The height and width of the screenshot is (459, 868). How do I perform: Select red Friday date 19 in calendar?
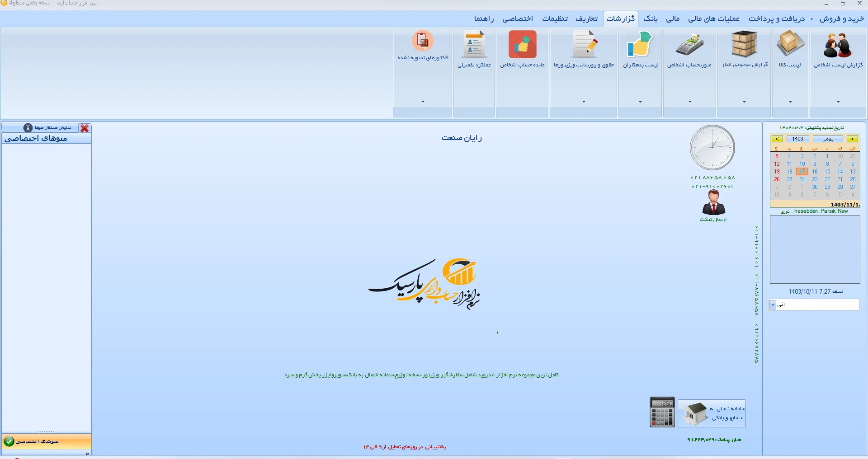[777, 172]
